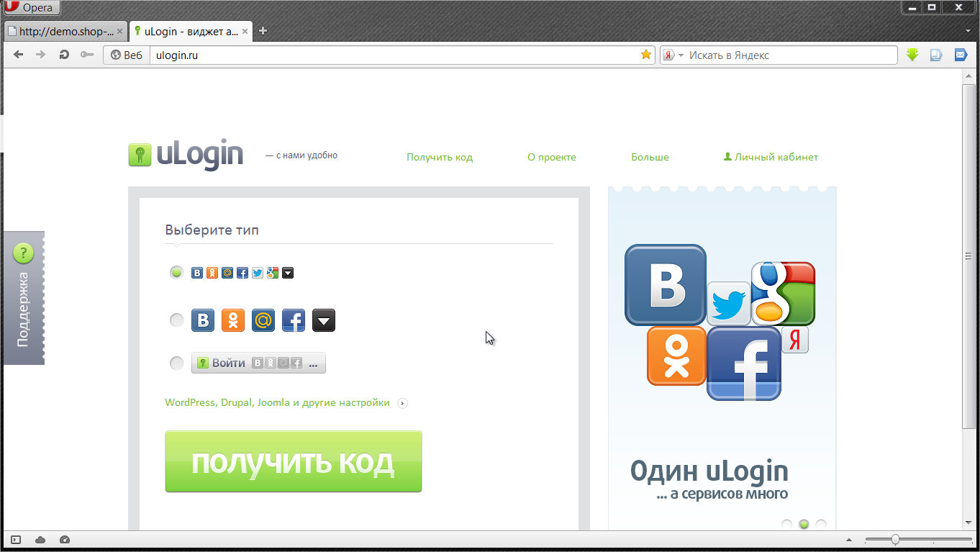The height and width of the screenshot is (552, 980).
Task: Expand the small black dropdown arrow in first row
Action: (x=288, y=273)
